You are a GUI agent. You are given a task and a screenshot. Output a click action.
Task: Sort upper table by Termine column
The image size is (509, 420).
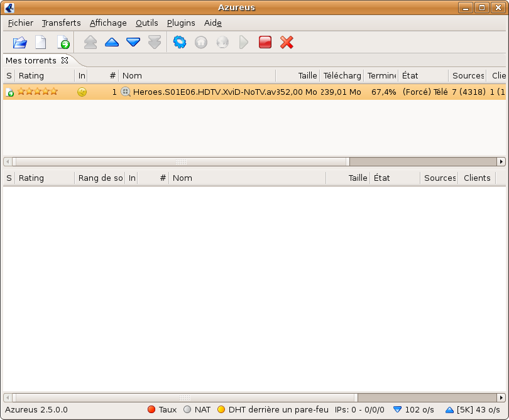coord(381,76)
